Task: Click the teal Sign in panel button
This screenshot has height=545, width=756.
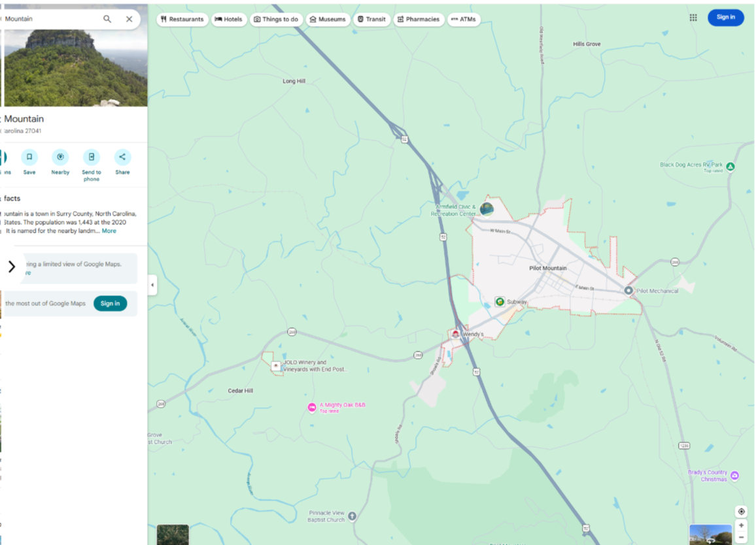Action: [110, 303]
